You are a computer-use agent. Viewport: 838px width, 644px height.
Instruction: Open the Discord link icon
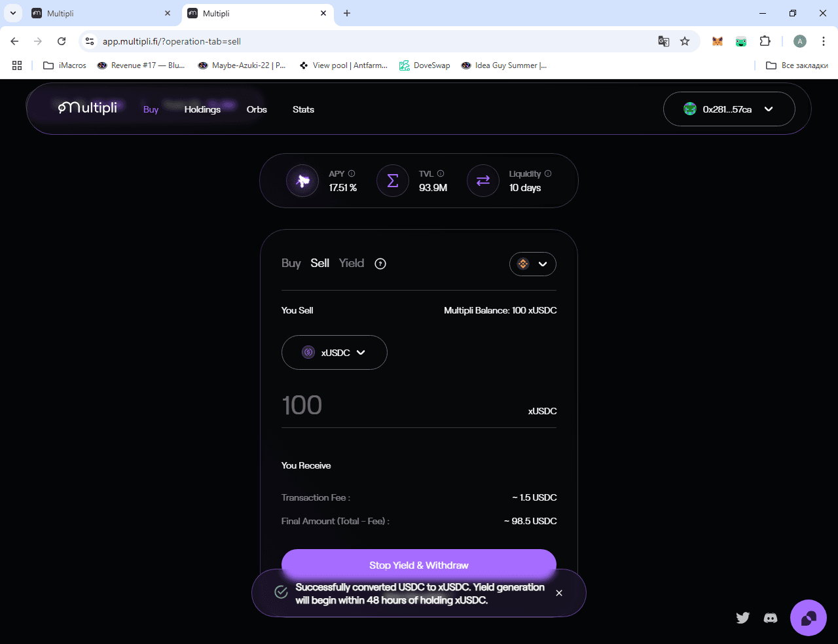click(x=771, y=618)
